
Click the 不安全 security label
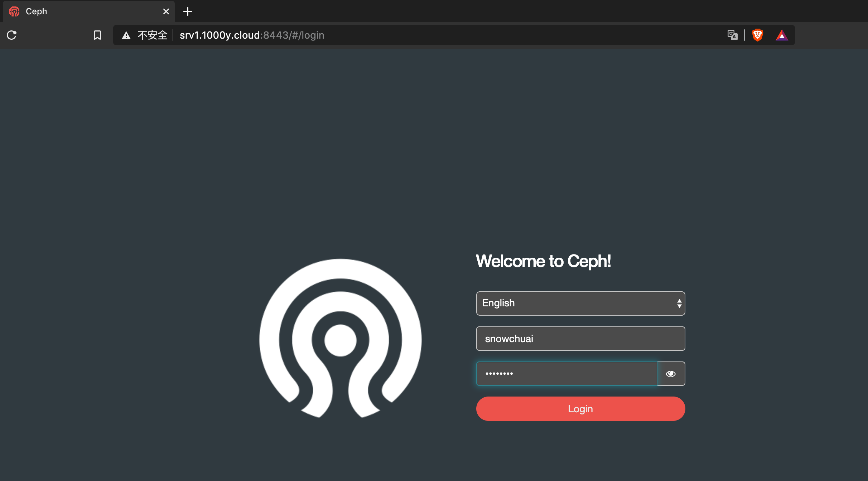point(153,35)
